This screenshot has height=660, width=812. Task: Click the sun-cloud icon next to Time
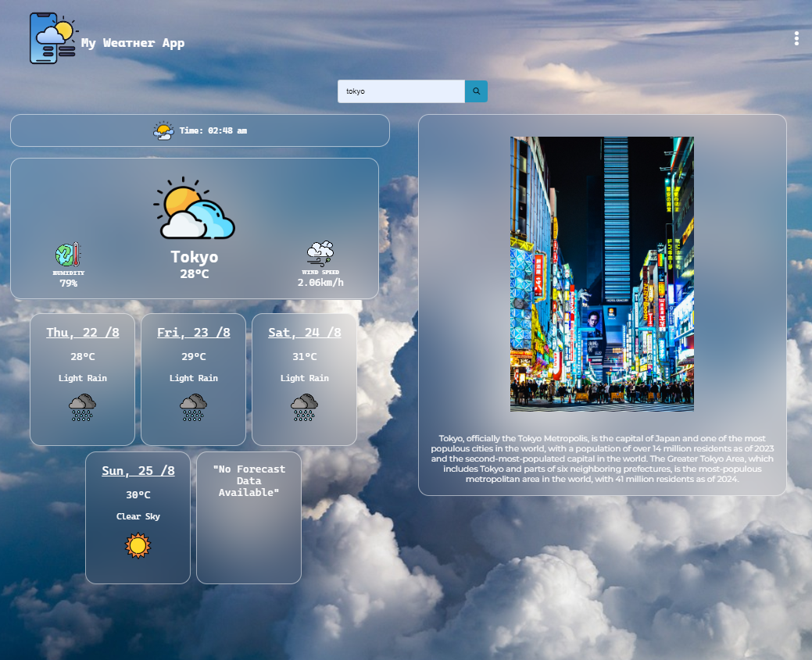coord(163,130)
